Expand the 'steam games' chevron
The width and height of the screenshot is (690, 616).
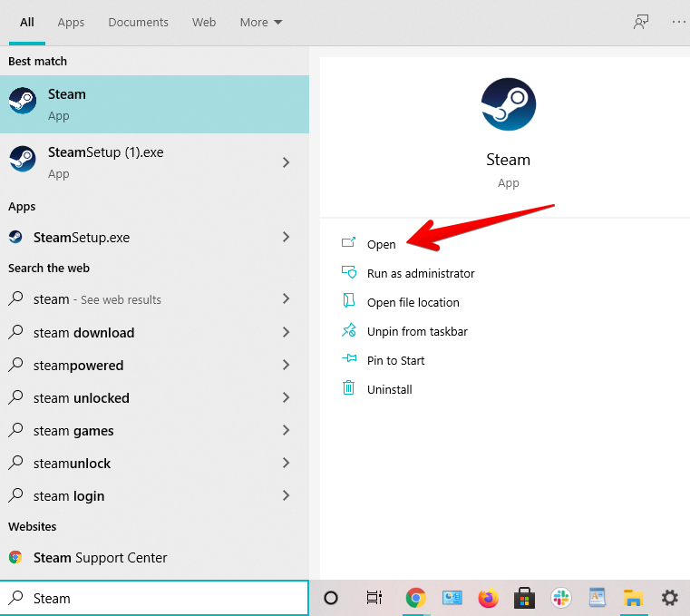click(x=286, y=430)
